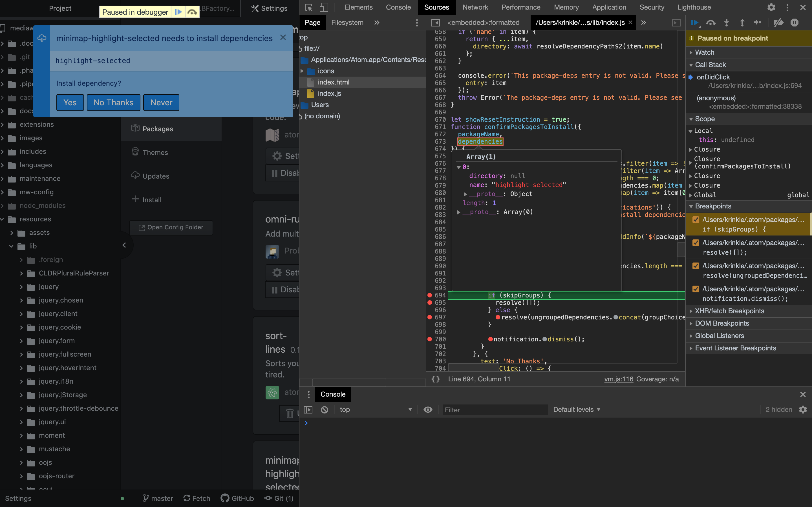
Task: Click the Step out of function icon
Action: (742, 23)
